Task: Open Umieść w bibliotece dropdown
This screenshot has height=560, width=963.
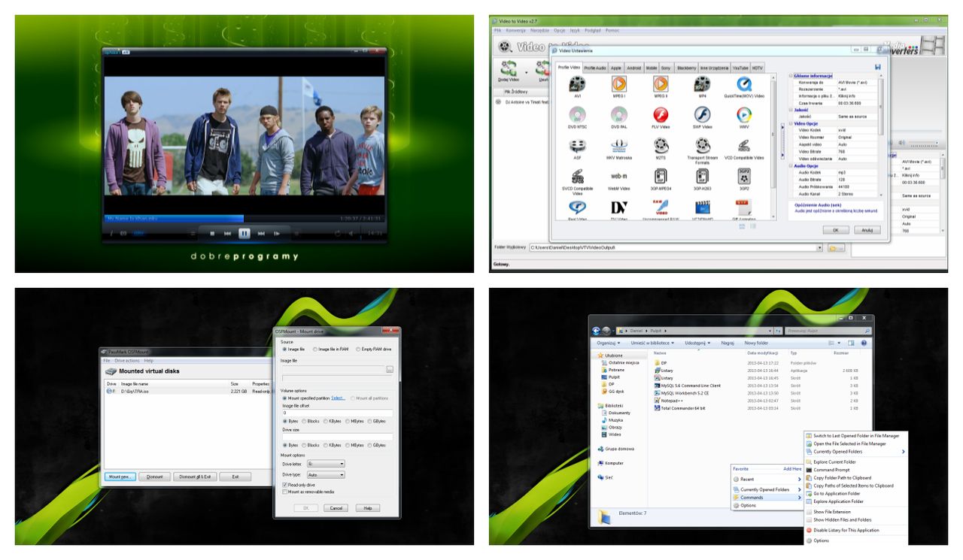Action: 652,343
